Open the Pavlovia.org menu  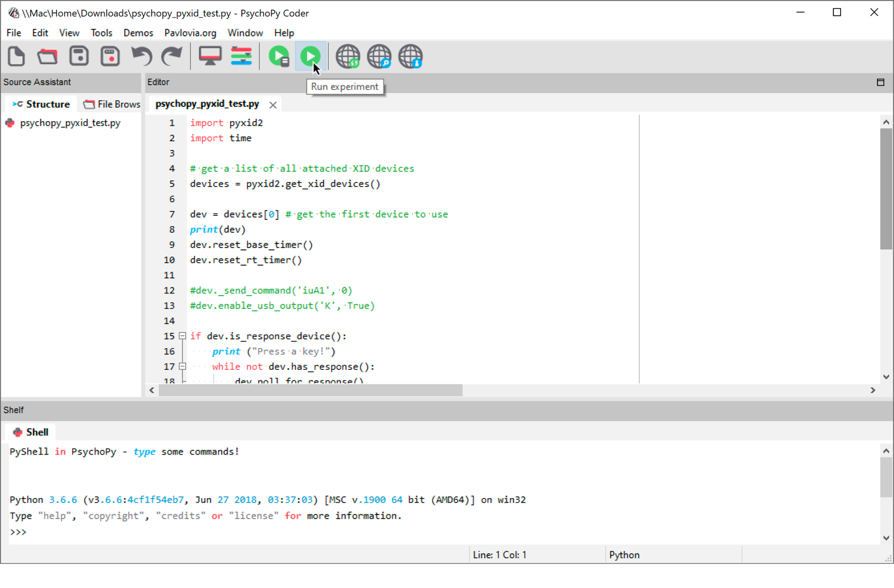pos(190,33)
